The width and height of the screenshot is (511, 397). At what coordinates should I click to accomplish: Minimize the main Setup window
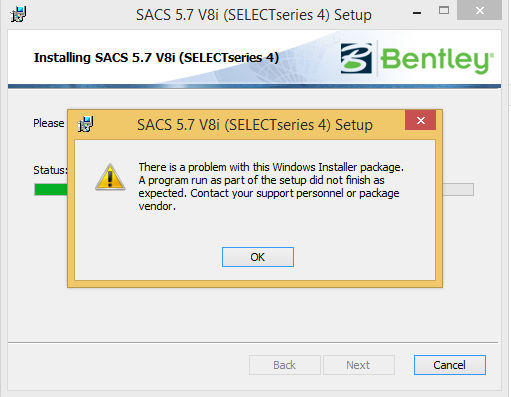417,13
